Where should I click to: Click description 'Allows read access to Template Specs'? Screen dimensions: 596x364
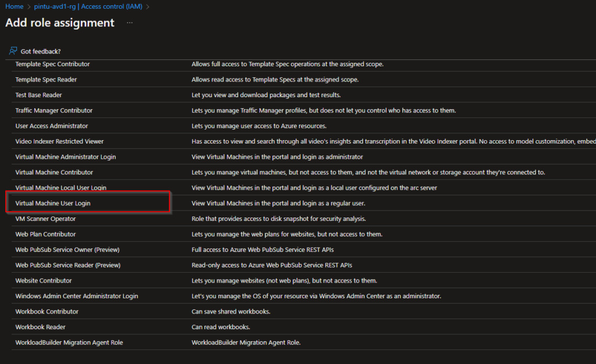point(275,80)
